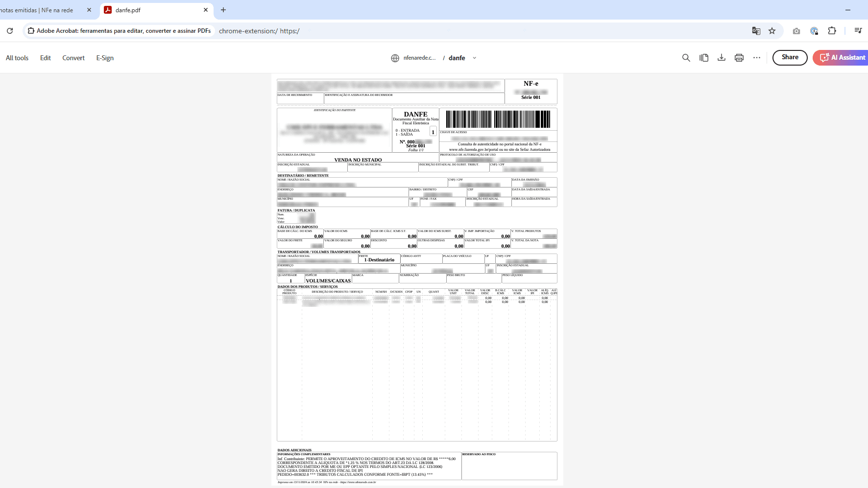Open the Edit menu in Acrobat

click(x=46, y=58)
